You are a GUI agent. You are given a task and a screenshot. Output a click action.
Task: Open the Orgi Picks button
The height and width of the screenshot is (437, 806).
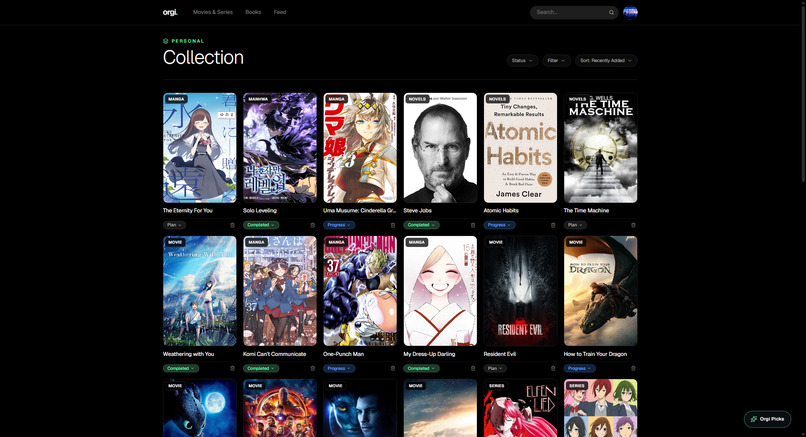pos(767,419)
